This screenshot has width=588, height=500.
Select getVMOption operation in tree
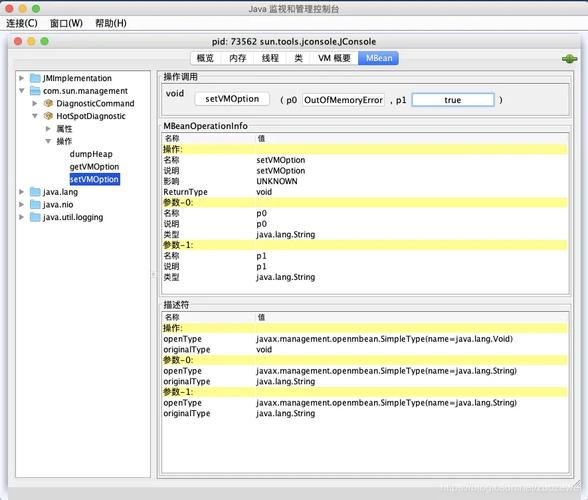pyautogui.click(x=94, y=167)
